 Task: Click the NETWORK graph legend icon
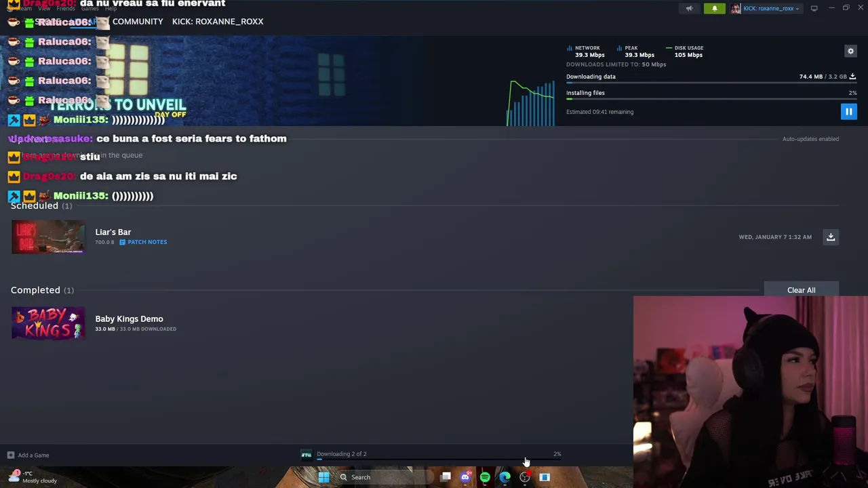(x=569, y=48)
